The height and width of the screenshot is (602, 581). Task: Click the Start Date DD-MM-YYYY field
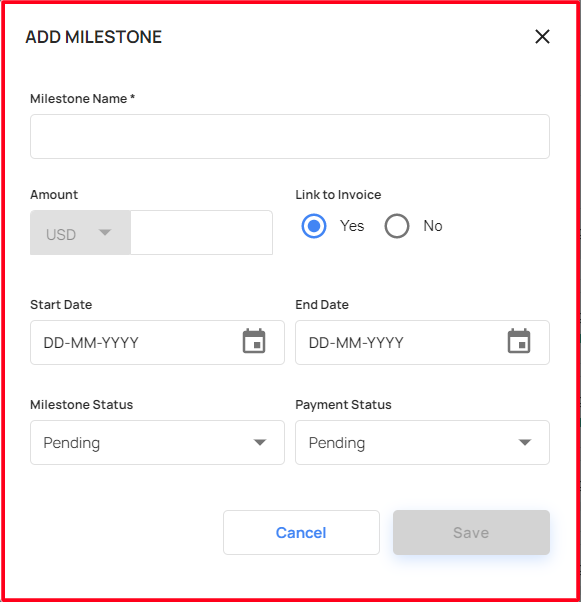(x=157, y=342)
